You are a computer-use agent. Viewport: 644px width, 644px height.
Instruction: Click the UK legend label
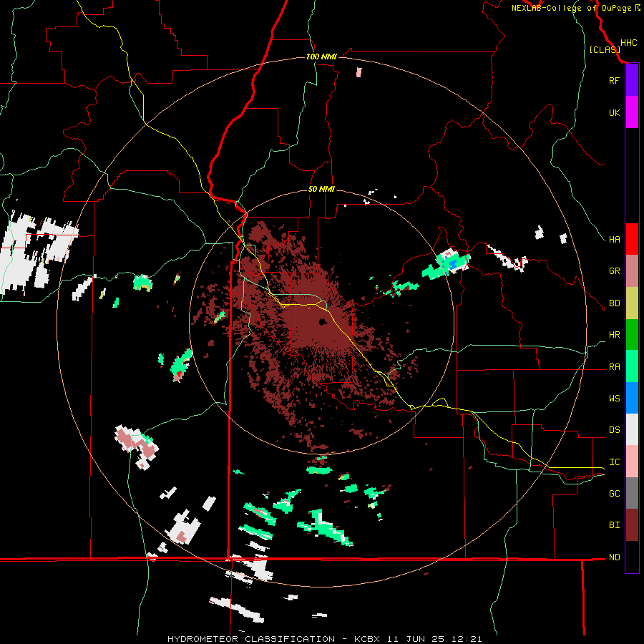pyautogui.click(x=614, y=112)
